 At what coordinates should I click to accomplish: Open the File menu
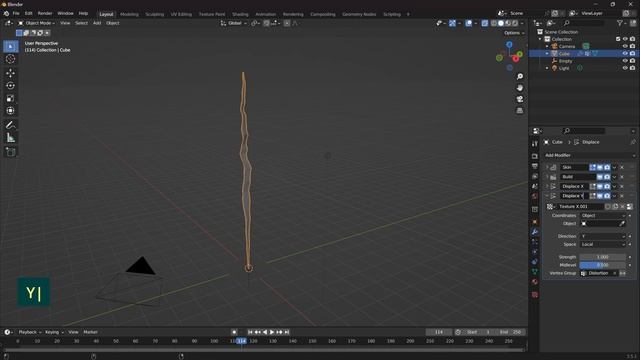click(x=16, y=13)
